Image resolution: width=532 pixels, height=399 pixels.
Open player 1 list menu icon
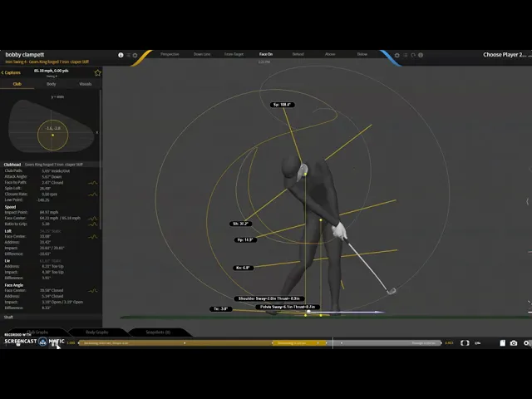point(128,55)
